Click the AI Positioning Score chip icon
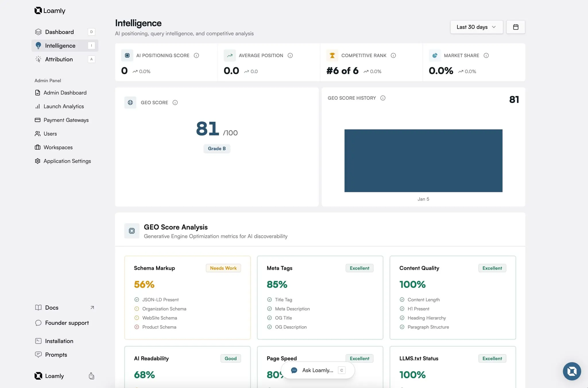Screen dimensions: 588x388 127,55
